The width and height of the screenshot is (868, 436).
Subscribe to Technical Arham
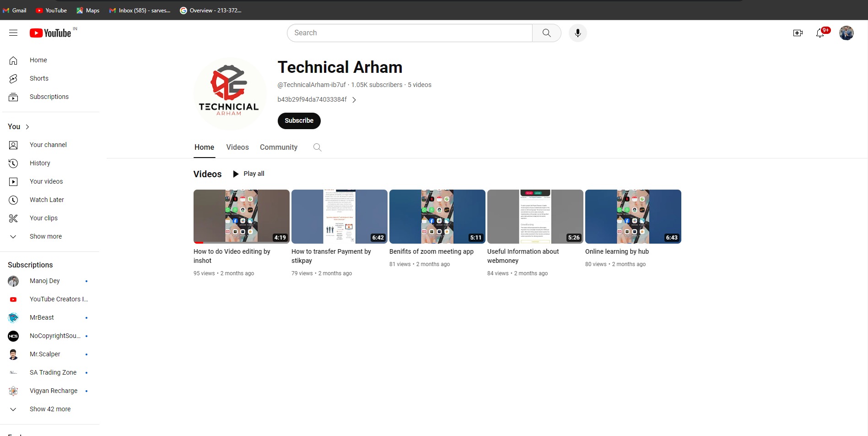(299, 120)
